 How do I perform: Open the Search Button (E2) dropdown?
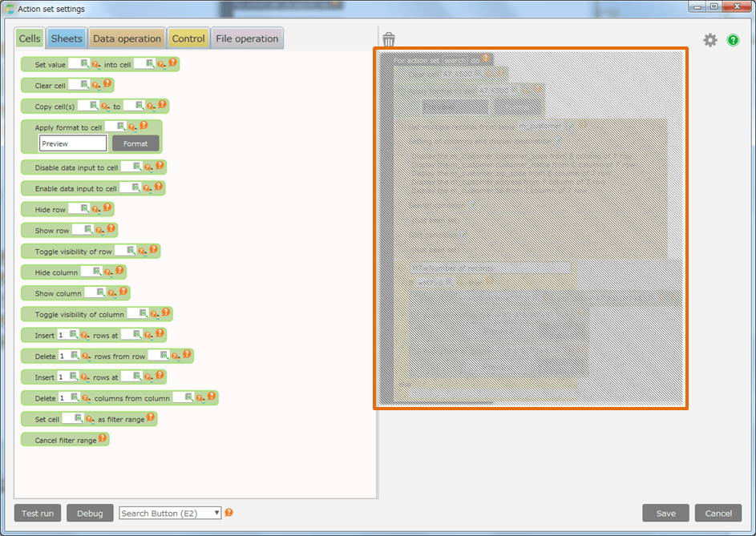click(170, 513)
